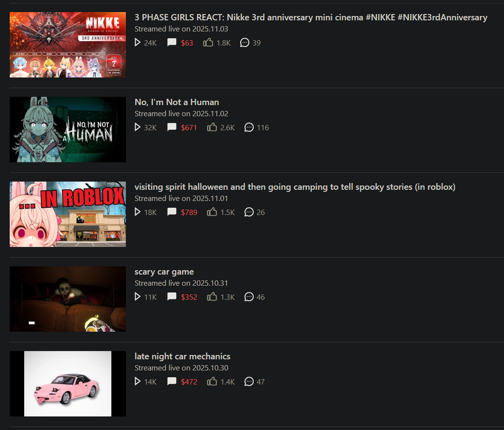This screenshot has height=430, width=504.
Task: Click the $472 superchat amount
Action: (189, 382)
